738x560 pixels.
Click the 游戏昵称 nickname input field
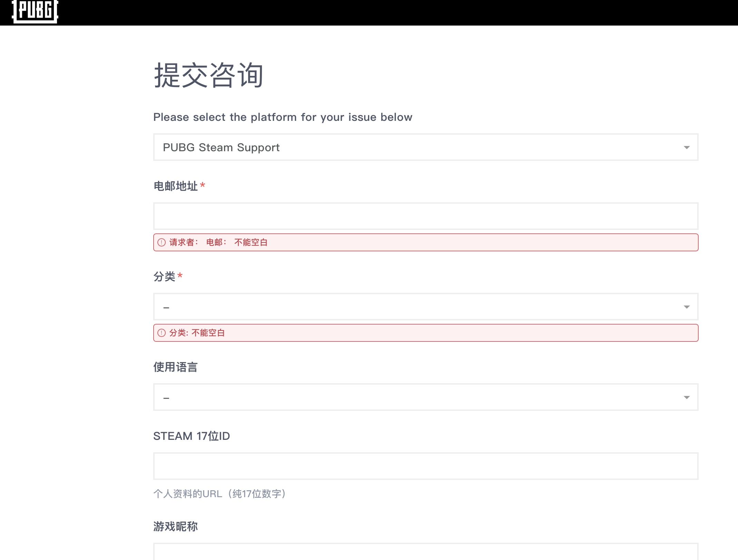[426, 552]
